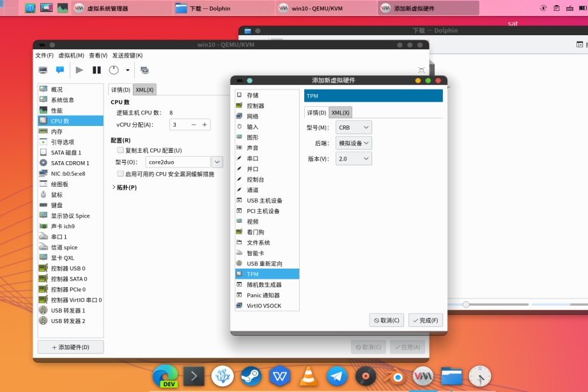Expand the 拓扑 section
Image resolution: width=588 pixels, height=392 pixels.
click(114, 187)
